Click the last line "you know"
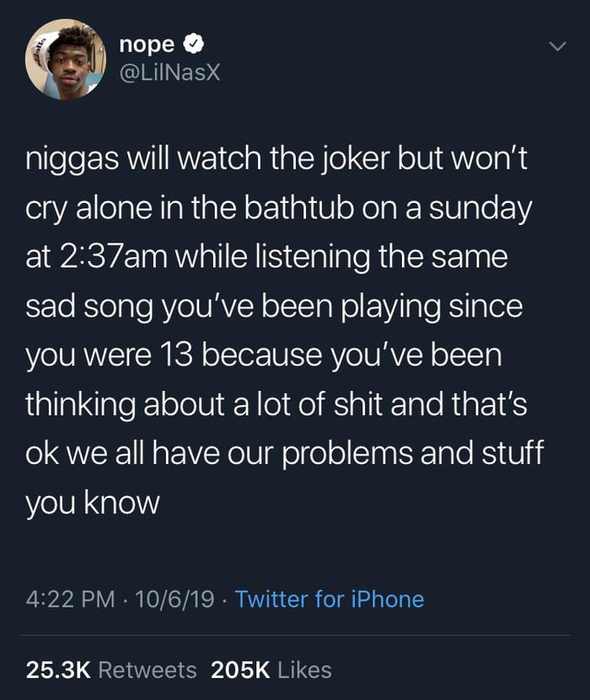This screenshot has height=700, width=590. pos(93,504)
